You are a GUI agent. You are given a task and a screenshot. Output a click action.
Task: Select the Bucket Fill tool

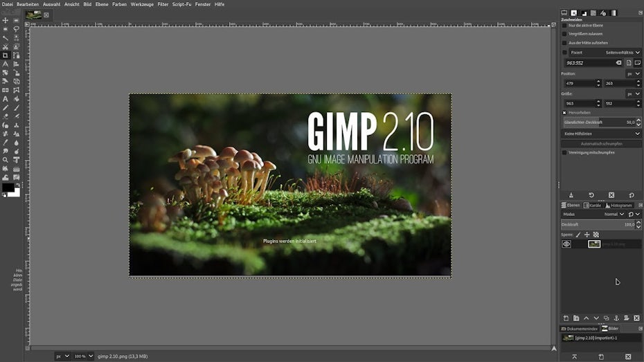pyautogui.click(x=17, y=99)
